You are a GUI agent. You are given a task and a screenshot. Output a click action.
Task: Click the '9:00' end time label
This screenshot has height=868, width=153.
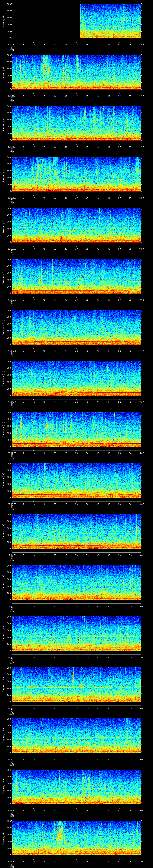[141, 249]
